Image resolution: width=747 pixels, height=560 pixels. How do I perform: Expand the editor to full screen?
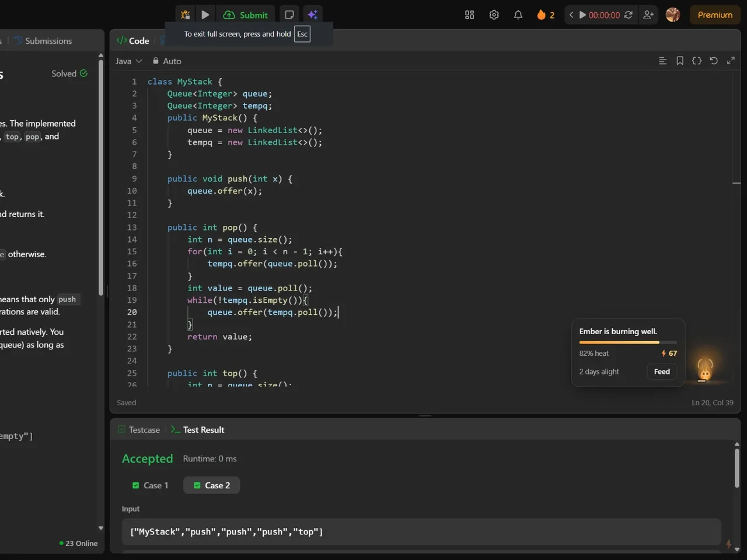(x=731, y=61)
